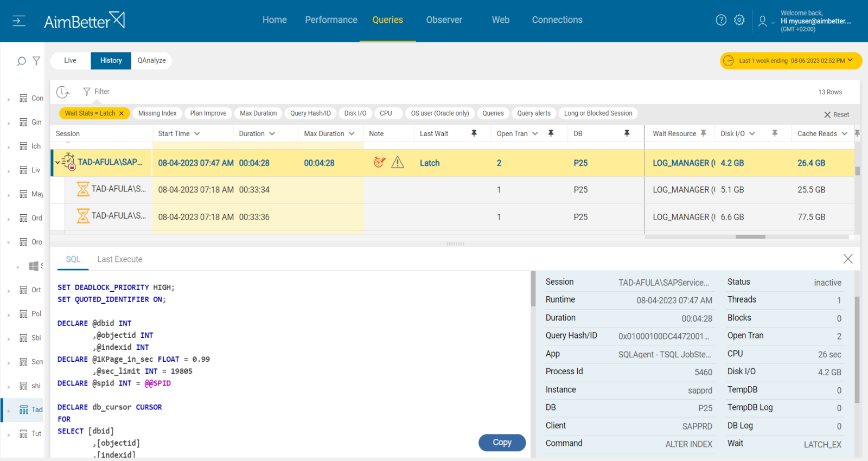
Task: Toggle the OS user (Oracle only) filter chip
Action: click(440, 113)
